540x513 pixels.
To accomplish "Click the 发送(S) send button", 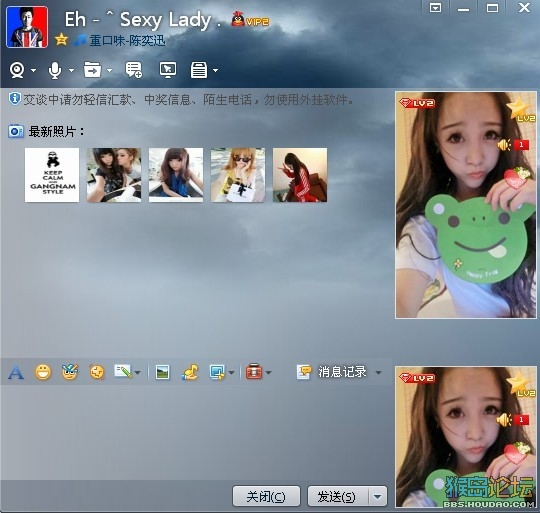I will point(338,496).
